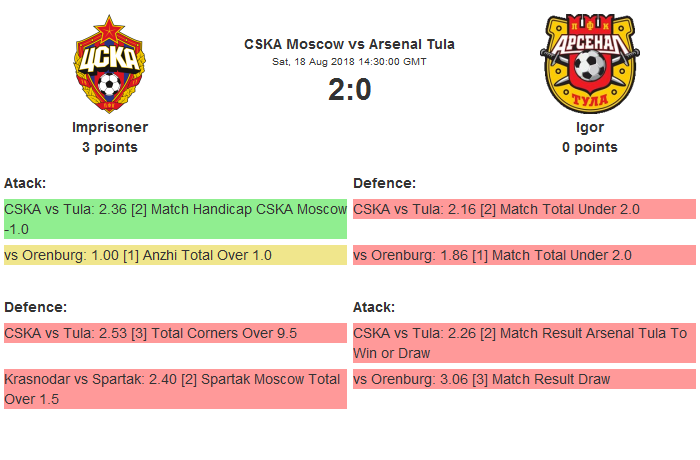This screenshot has width=700, height=460.
Task: Select the yellow Anzhi Total Over 1.0 bet
Action: point(174,255)
